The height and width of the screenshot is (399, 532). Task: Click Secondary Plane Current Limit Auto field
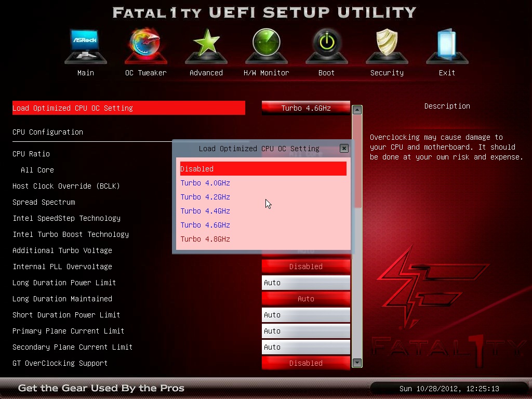tap(305, 347)
